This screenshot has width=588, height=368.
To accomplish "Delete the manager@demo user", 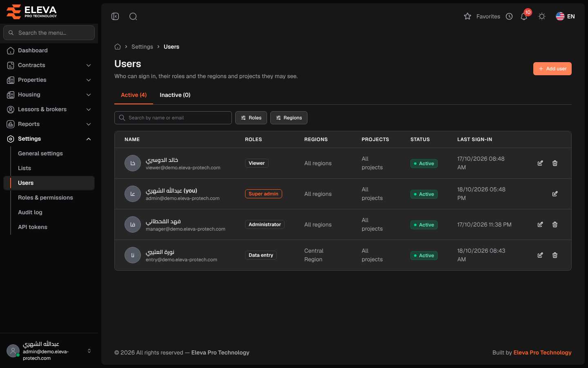I will [x=555, y=224].
